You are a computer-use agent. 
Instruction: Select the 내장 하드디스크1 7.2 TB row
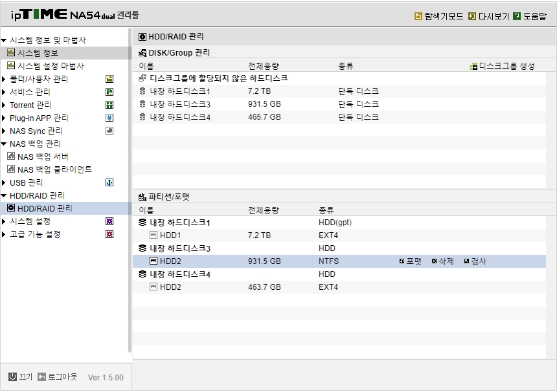[x=339, y=91]
